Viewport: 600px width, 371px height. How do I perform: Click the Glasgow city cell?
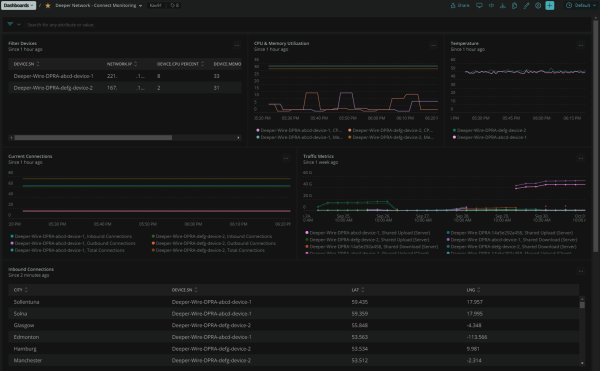[x=24, y=325]
